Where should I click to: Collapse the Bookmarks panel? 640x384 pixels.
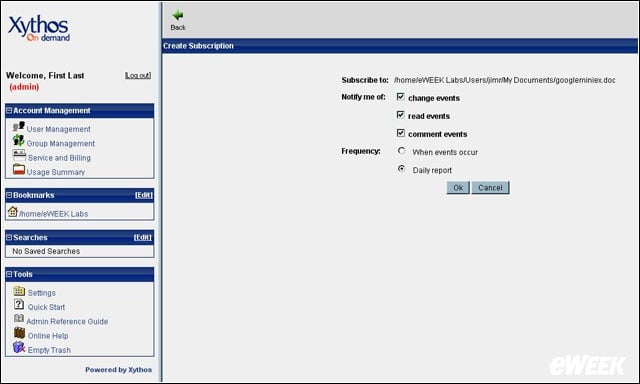(x=9, y=195)
